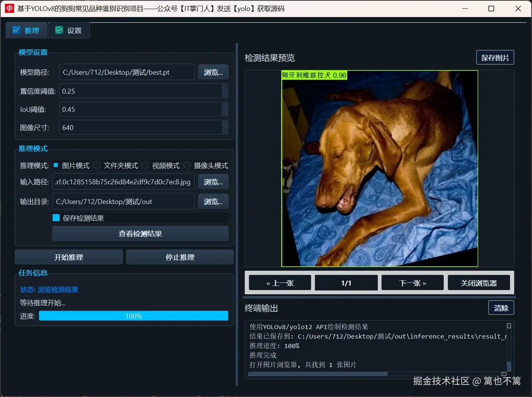Increase the IoU阈值 spinner value
Screen dimensions: 532x397
tap(225, 105)
